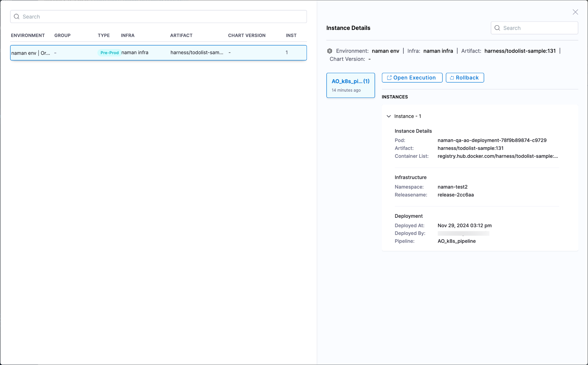
Task: Click the environment hexagon icon
Action: tap(330, 51)
